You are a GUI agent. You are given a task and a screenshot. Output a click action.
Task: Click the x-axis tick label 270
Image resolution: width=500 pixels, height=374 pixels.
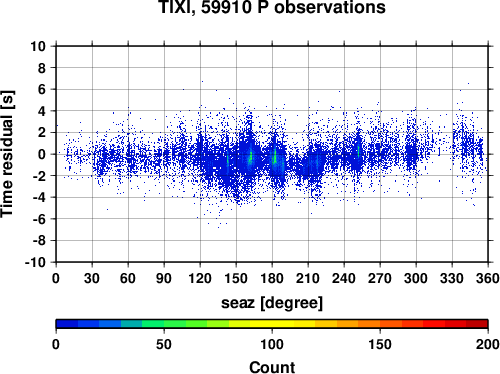point(380,278)
